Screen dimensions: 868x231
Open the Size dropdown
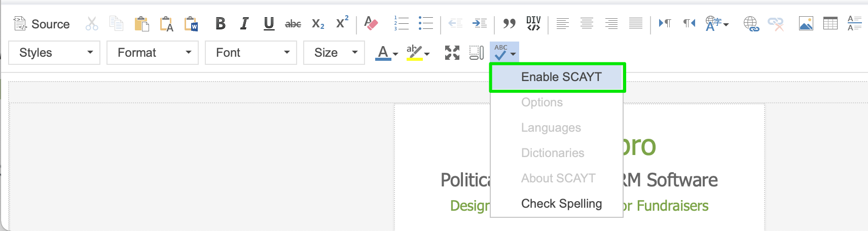pyautogui.click(x=334, y=53)
